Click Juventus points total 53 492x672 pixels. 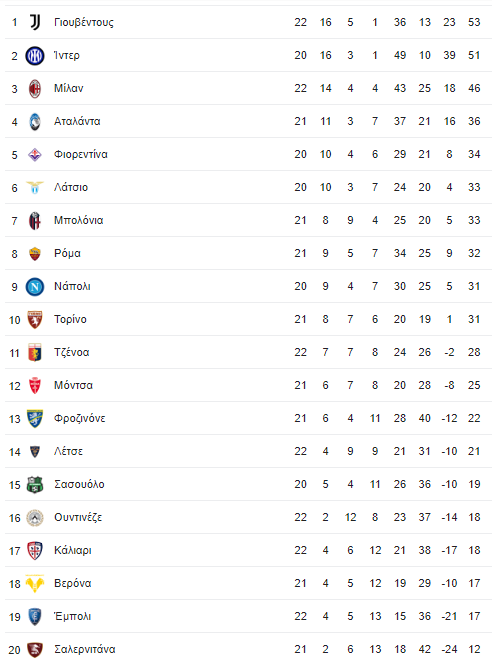tap(474, 22)
